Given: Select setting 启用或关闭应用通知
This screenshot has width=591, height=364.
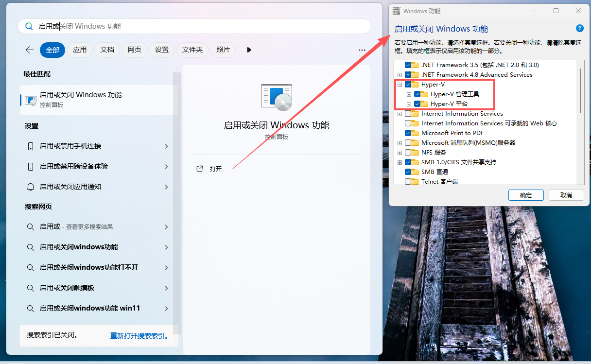Looking at the screenshot, I should click(x=99, y=187).
